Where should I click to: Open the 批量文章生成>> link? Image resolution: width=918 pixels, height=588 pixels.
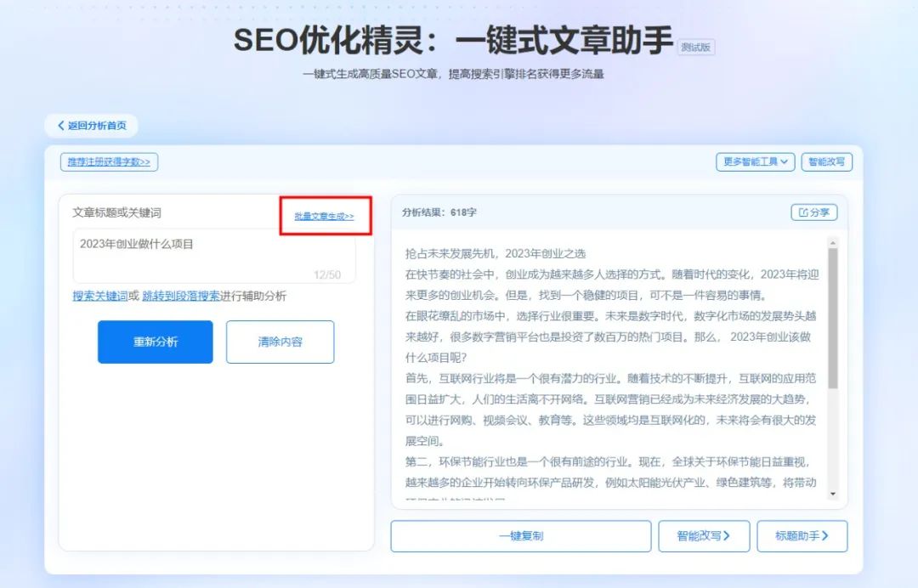tap(323, 215)
